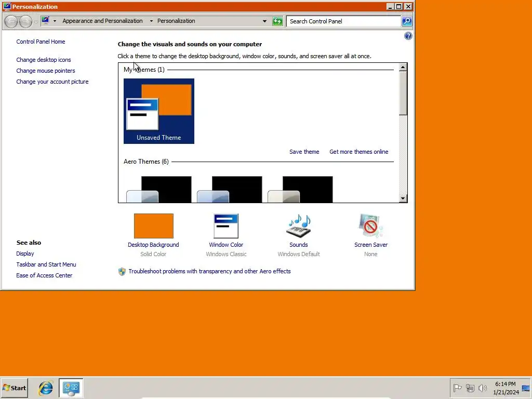Open the Display link under See also
This screenshot has width=532, height=399.
[25, 254]
